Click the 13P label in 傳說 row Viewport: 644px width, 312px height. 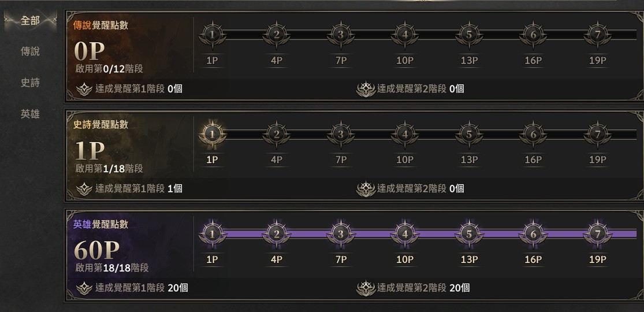pos(469,61)
